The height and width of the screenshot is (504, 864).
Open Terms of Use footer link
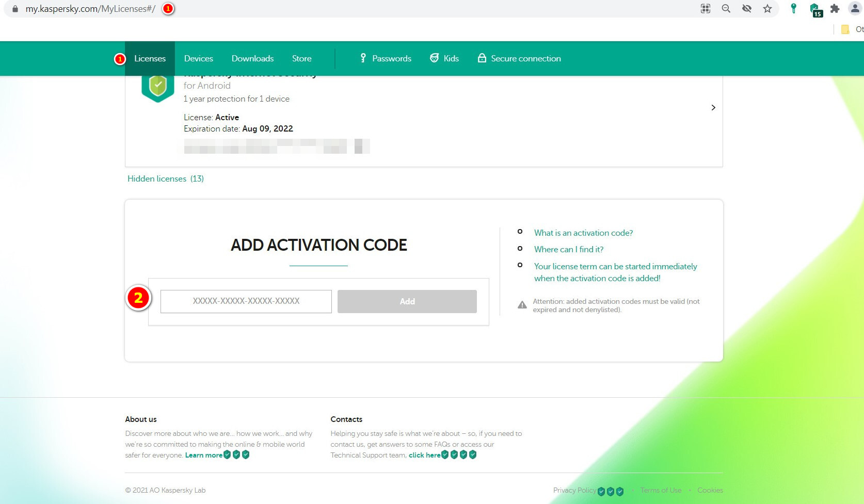(x=661, y=490)
